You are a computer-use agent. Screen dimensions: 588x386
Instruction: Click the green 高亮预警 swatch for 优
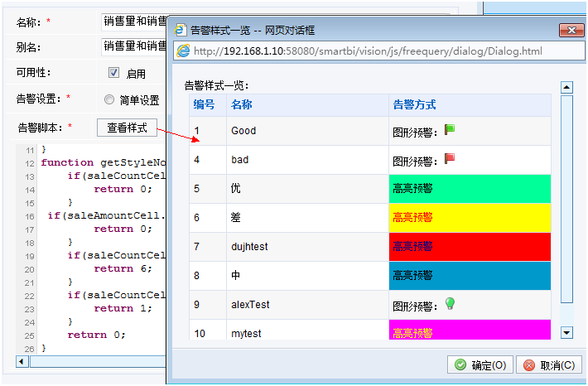pyautogui.click(x=470, y=188)
